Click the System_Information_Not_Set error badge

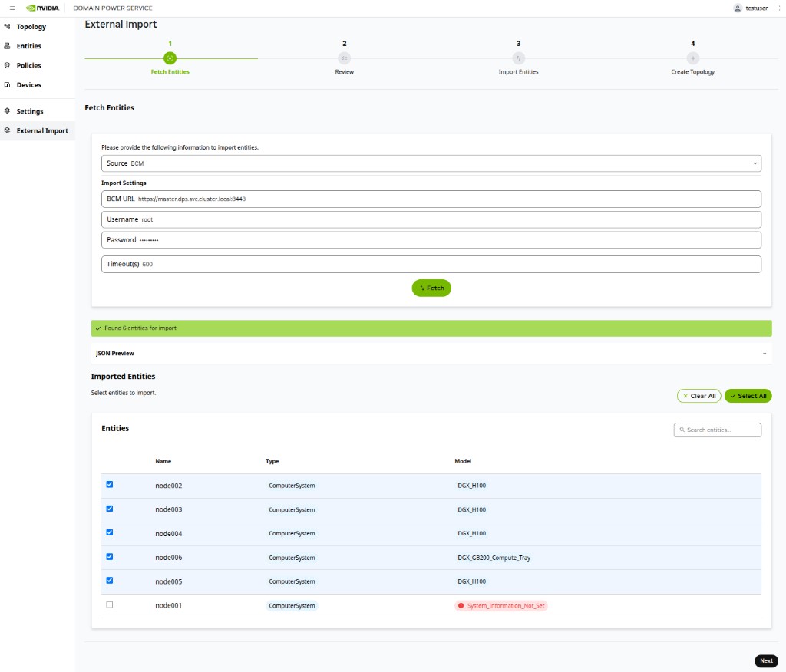[500, 606]
